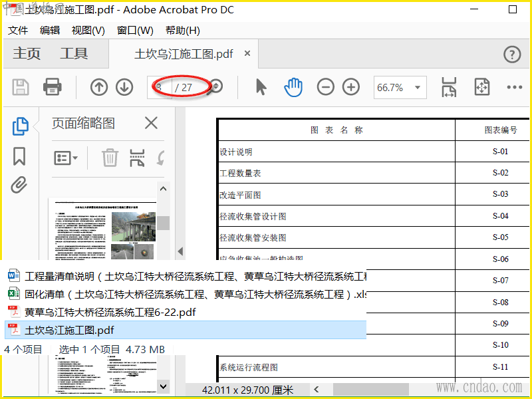Click the page number input field
The image size is (532, 399).
tap(160, 88)
